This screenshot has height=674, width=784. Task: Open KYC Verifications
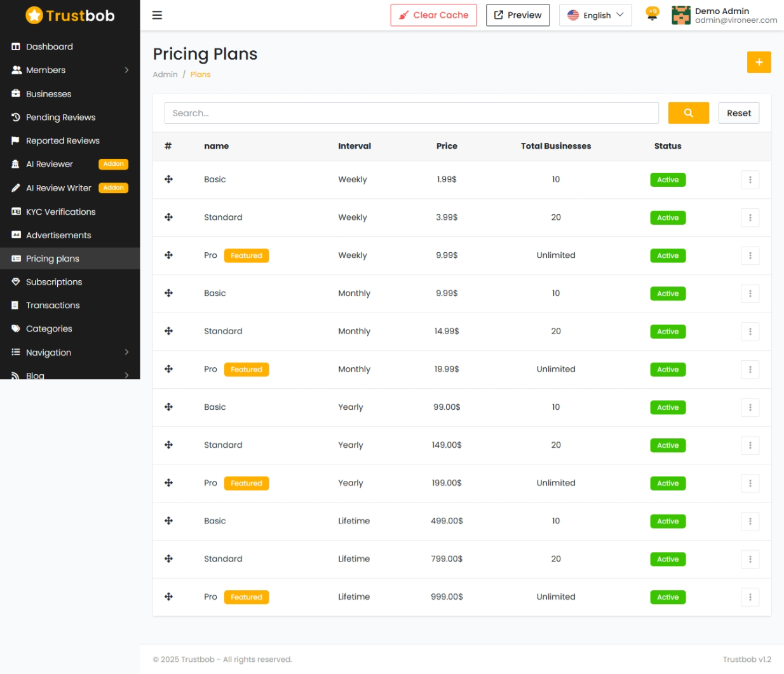pos(70,212)
